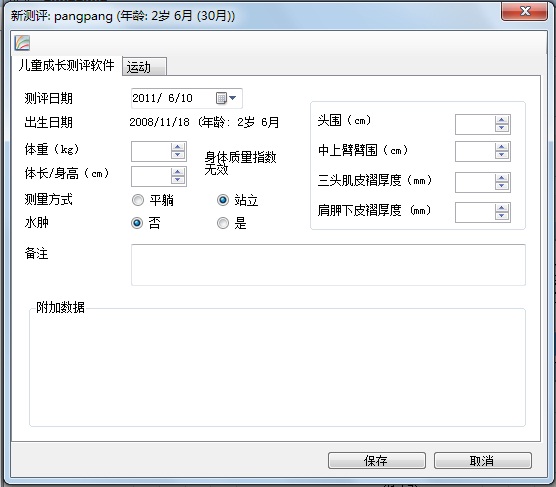Image resolution: width=556 pixels, height=487 pixels.
Task: Open the calendar picker for 测评日期
Action: pos(226,98)
